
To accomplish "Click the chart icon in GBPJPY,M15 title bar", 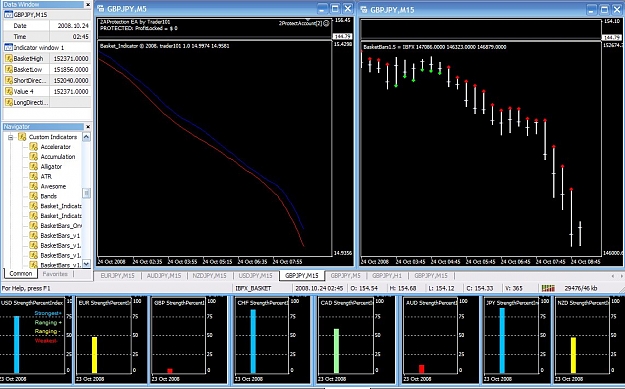I will coord(364,10).
